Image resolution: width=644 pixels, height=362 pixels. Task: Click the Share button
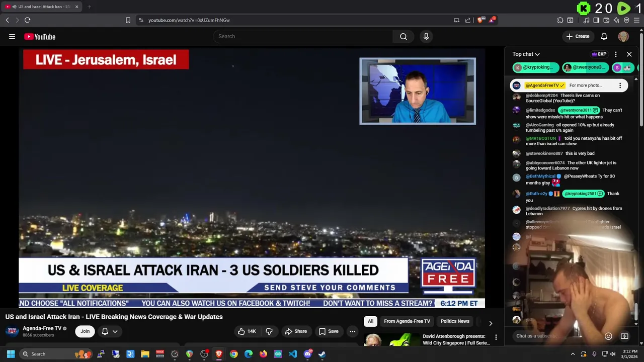click(296, 331)
